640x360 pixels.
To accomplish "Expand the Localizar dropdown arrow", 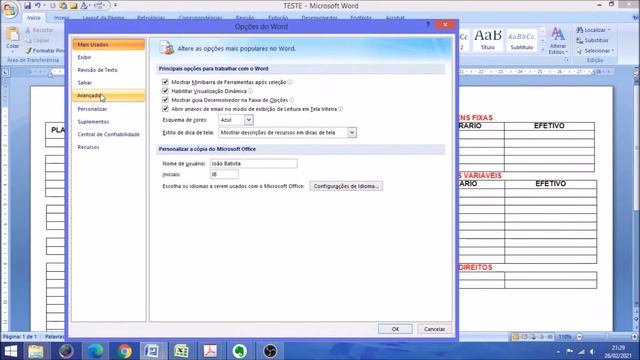I will point(609,30).
